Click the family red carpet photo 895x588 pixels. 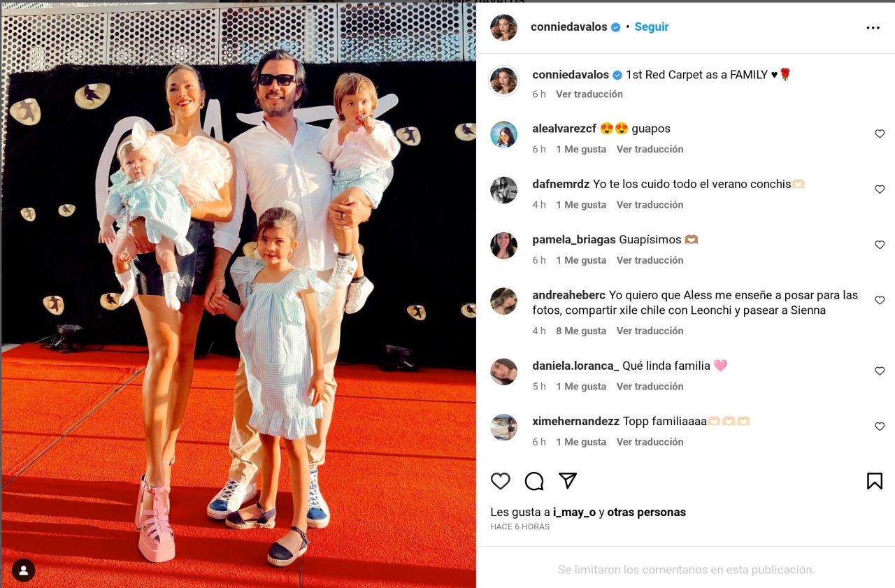point(238,295)
